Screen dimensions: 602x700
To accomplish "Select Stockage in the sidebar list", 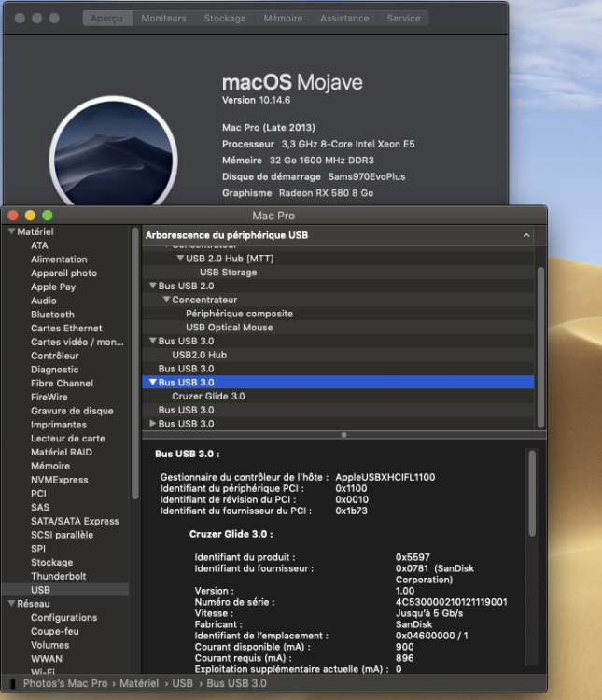I will 52,563.
